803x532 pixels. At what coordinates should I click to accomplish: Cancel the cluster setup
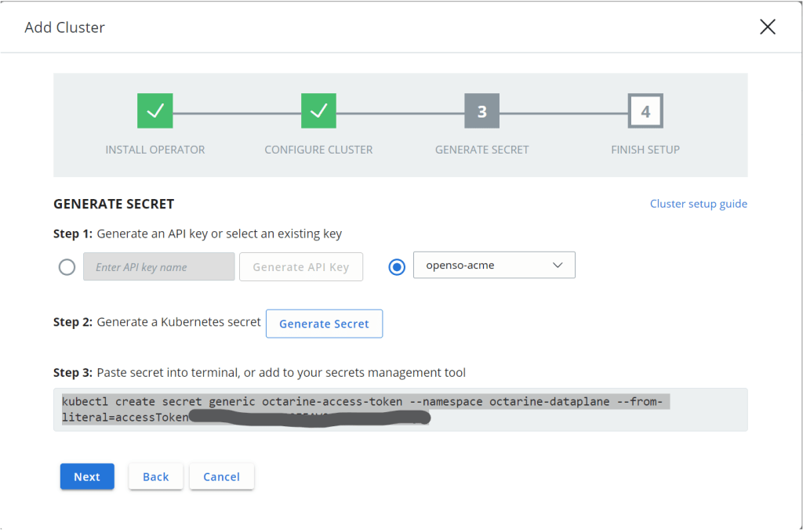pyautogui.click(x=221, y=476)
